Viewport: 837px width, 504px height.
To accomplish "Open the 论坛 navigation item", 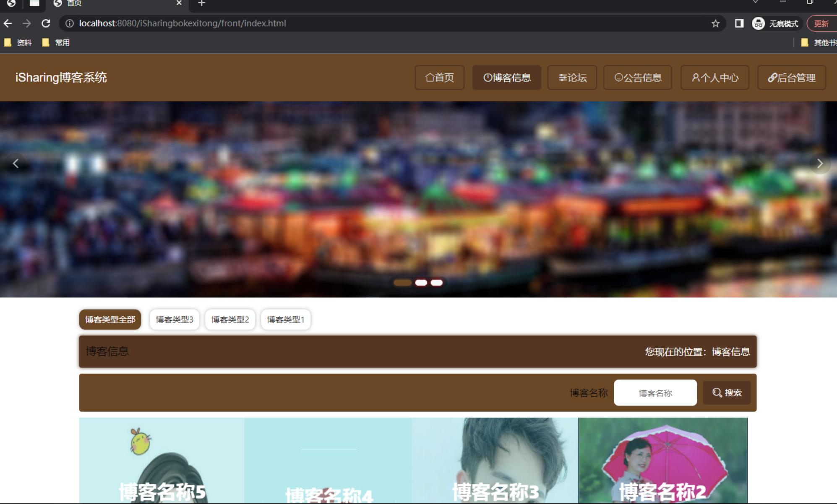I will click(572, 78).
